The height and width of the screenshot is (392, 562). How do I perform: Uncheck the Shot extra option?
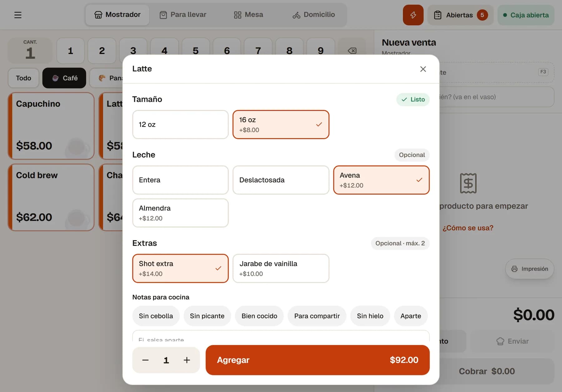point(180,269)
